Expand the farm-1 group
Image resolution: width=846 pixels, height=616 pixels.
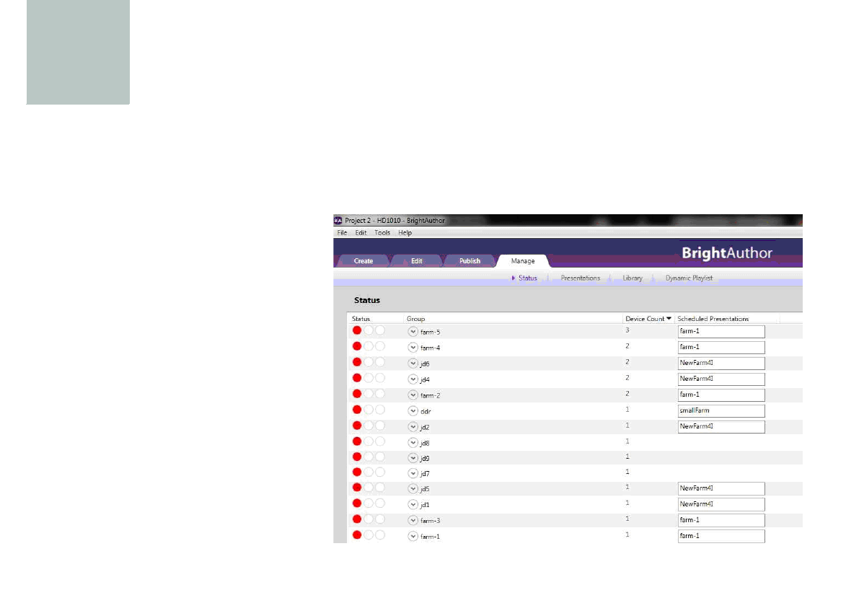point(413,536)
